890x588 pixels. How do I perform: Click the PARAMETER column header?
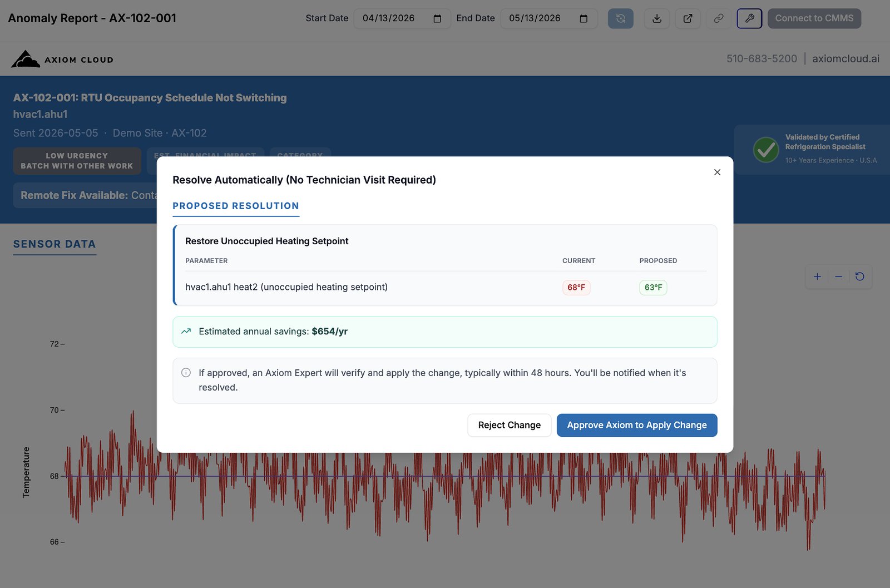click(206, 261)
